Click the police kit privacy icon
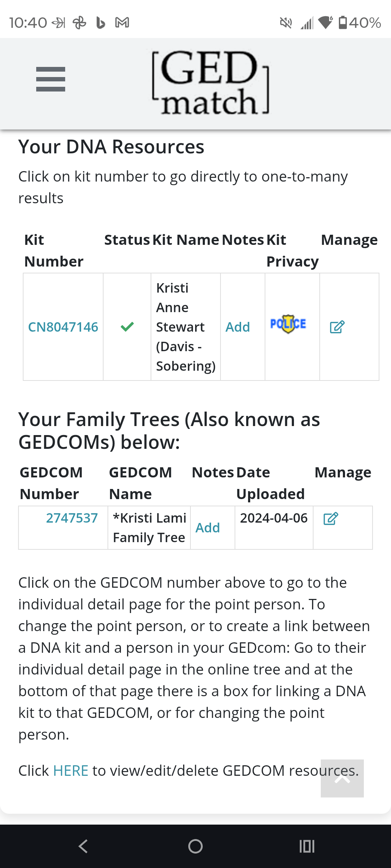391x868 pixels. tap(288, 324)
